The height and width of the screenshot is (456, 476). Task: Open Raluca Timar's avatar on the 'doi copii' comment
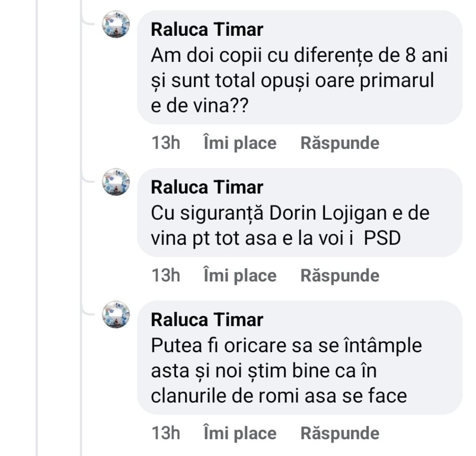click(x=116, y=24)
